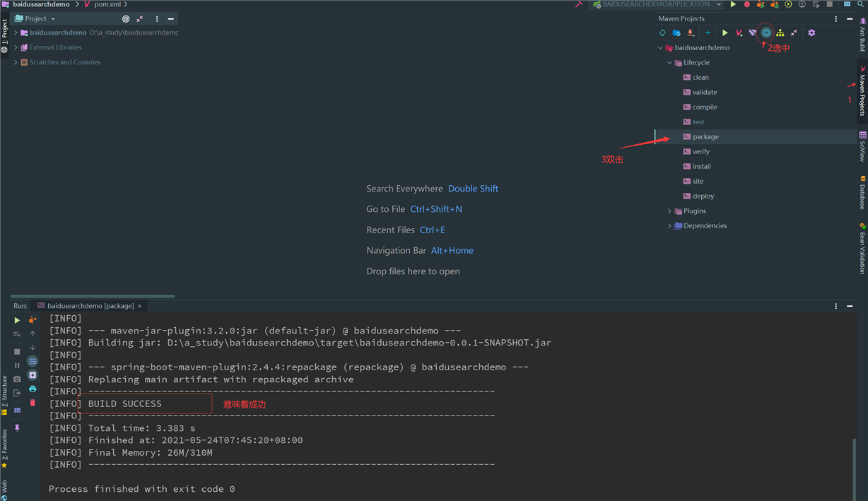
Task: Expand the Dependencies node
Action: point(669,226)
